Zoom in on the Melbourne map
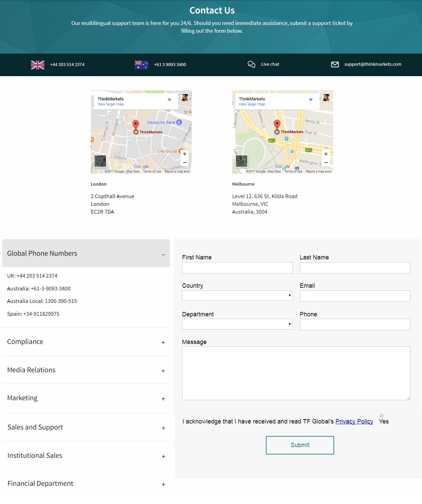This screenshot has width=422, height=504. point(326,154)
